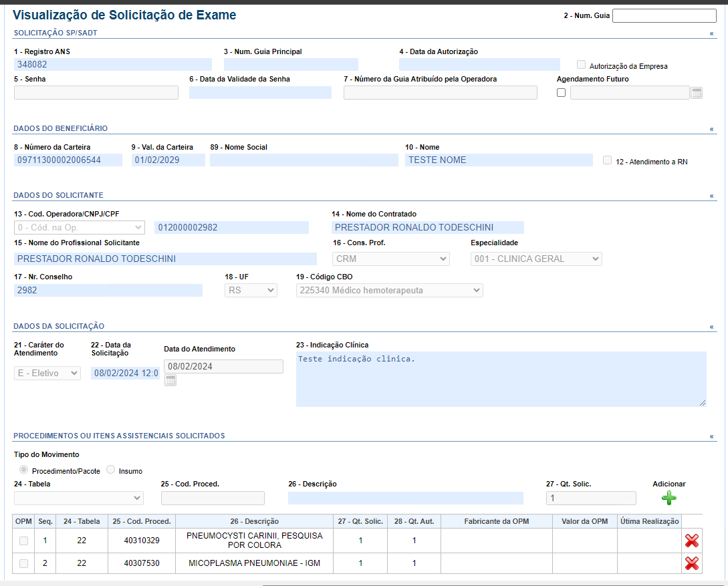This screenshot has width=728, height=586.
Task: Click the 2 - Num. Guia input field
Action: click(664, 15)
